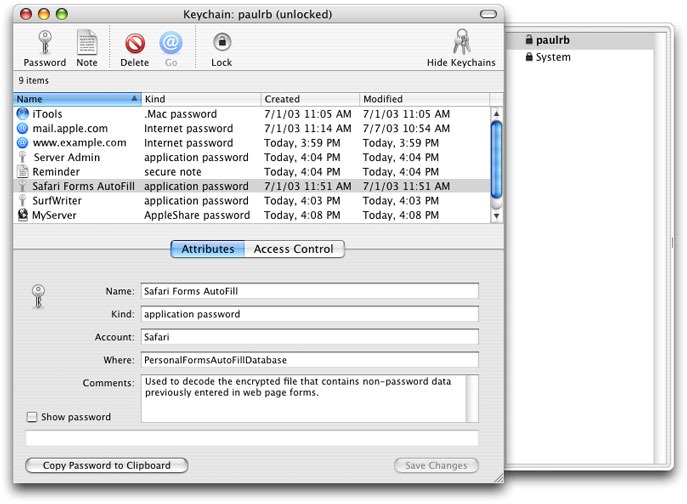687x504 pixels.
Task: Switch to the Access Control tab
Action: click(293, 249)
